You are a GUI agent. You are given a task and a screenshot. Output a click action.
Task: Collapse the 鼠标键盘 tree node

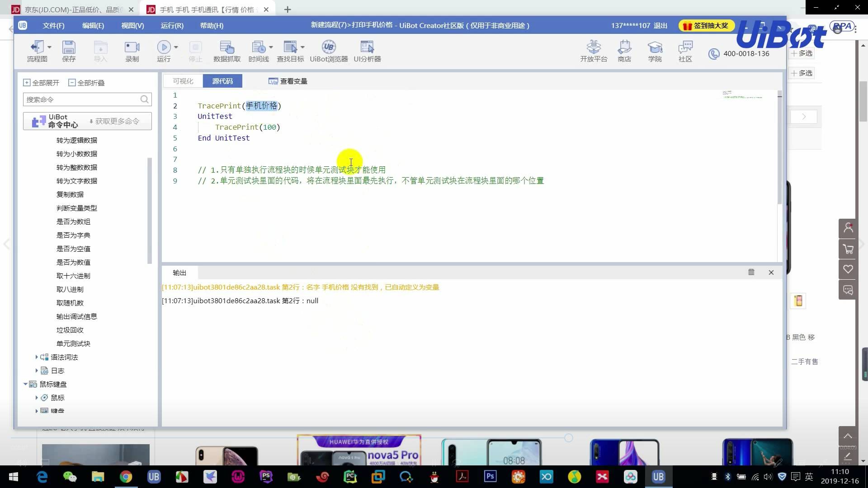click(25, 384)
